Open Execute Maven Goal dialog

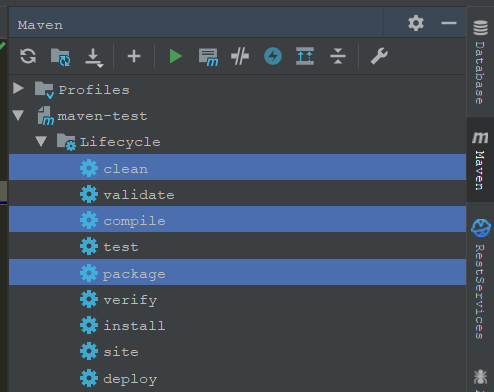[x=208, y=57]
